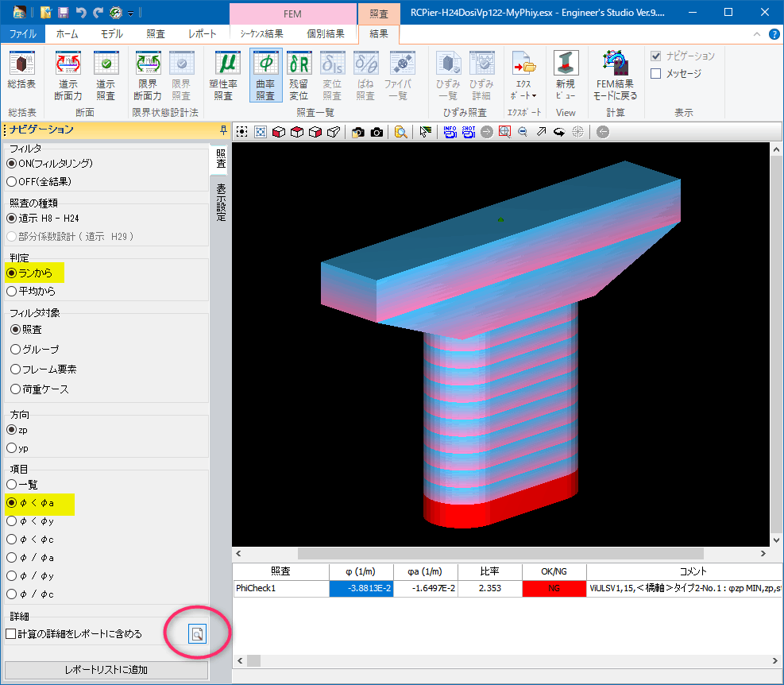Click the zoom out magnifier icon
The image size is (784, 685).
pos(523,132)
